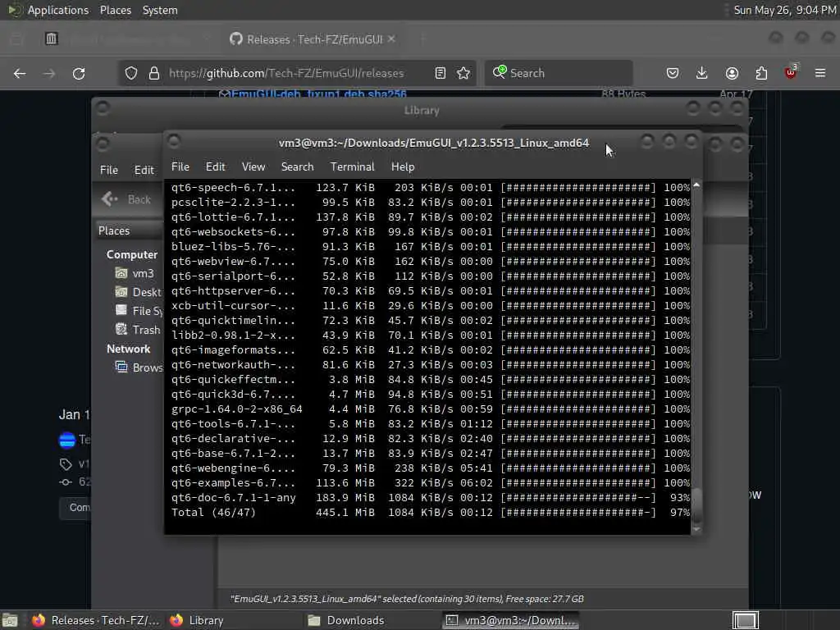This screenshot has height=630, width=840.
Task: Open Firefox extensions puzzle icon
Action: 761,73
